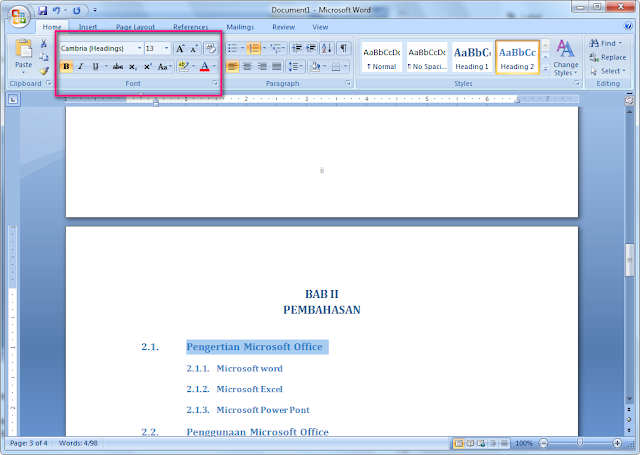This screenshot has height=455, width=640.
Task: Open the Styles pane launcher
Action: (x=577, y=83)
